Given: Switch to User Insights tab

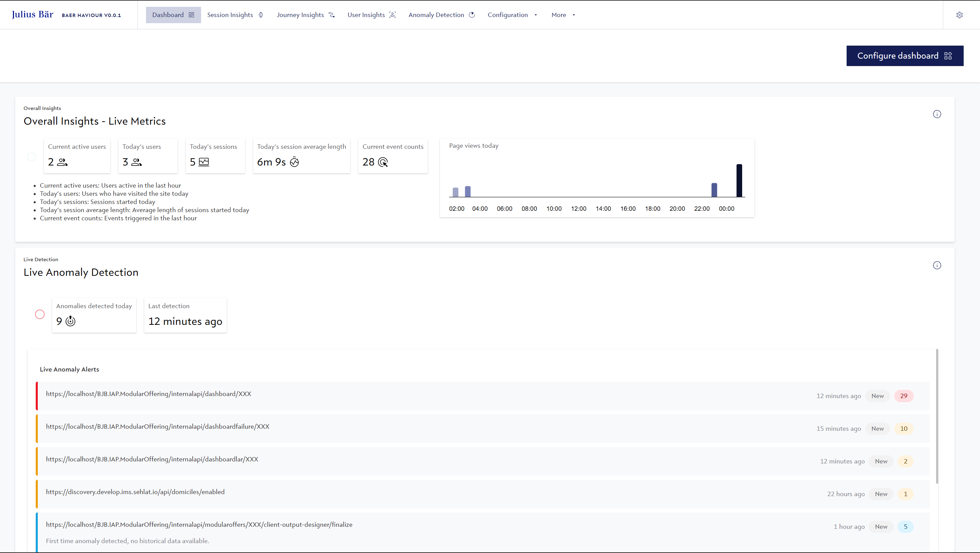Looking at the screenshot, I should coord(372,15).
